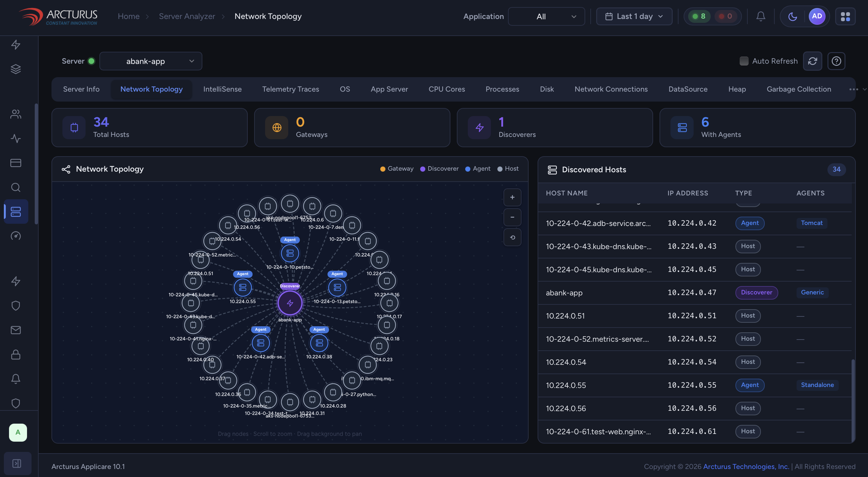The height and width of the screenshot is (477, 868).
Task: Click the refresh icon beside Auto Refresh
Action: click(x=812, y=61)
